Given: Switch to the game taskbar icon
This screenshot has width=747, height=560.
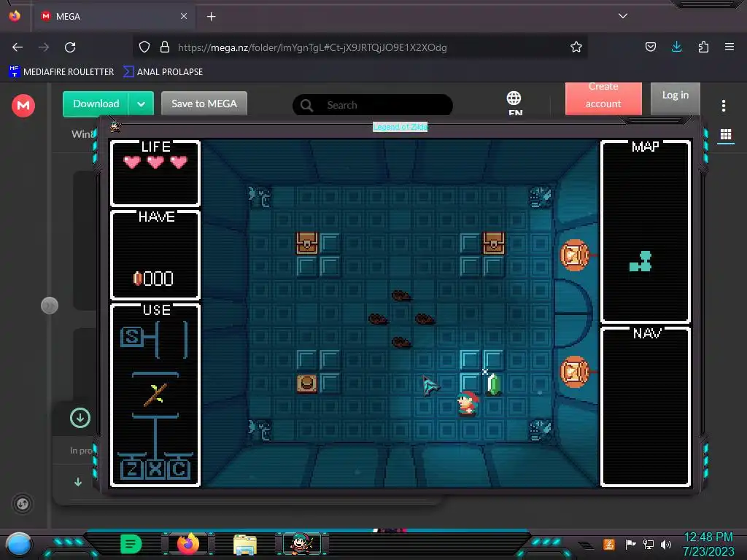Looking at the screenshot, I should point(301,543).
